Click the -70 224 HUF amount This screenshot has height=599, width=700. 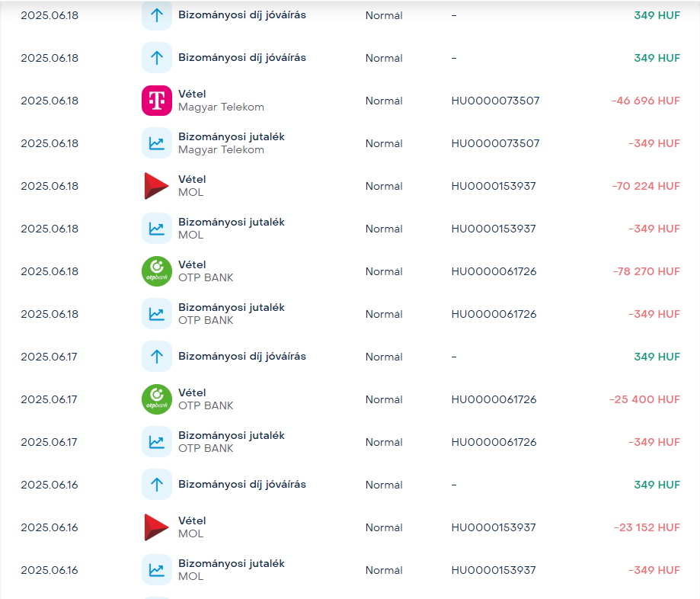[646, 186]
